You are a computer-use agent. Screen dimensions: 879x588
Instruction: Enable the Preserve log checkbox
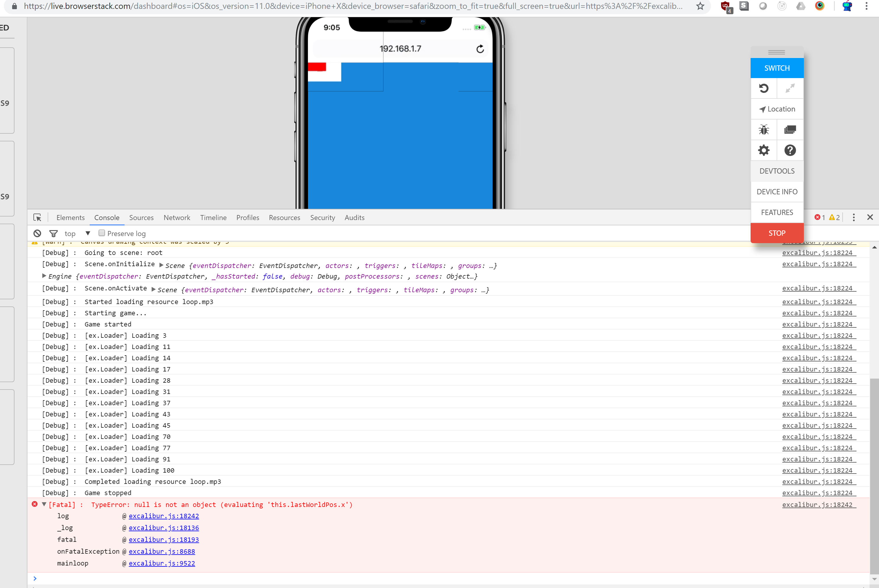point(101,233)
